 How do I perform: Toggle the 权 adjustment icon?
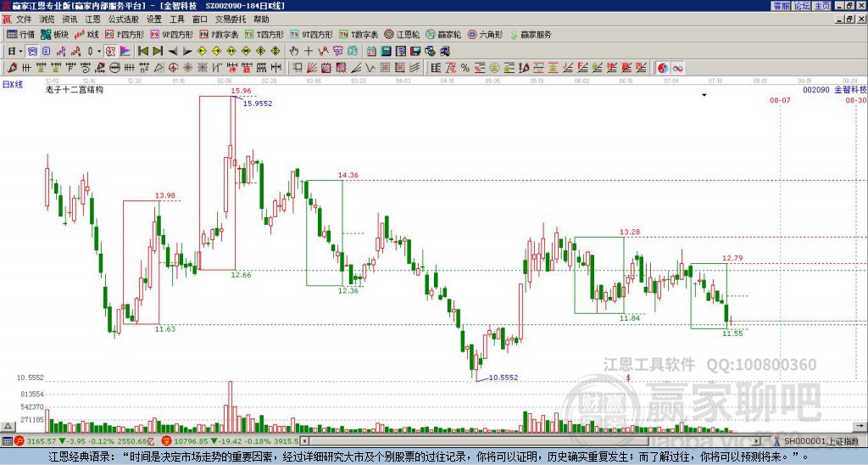110,51
